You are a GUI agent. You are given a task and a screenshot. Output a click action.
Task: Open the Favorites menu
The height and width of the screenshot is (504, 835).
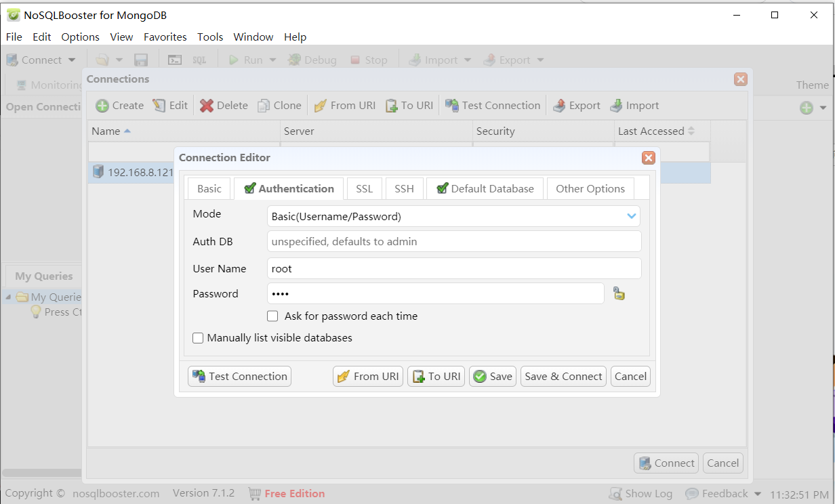pyautogui.click(x=165, y=37)
